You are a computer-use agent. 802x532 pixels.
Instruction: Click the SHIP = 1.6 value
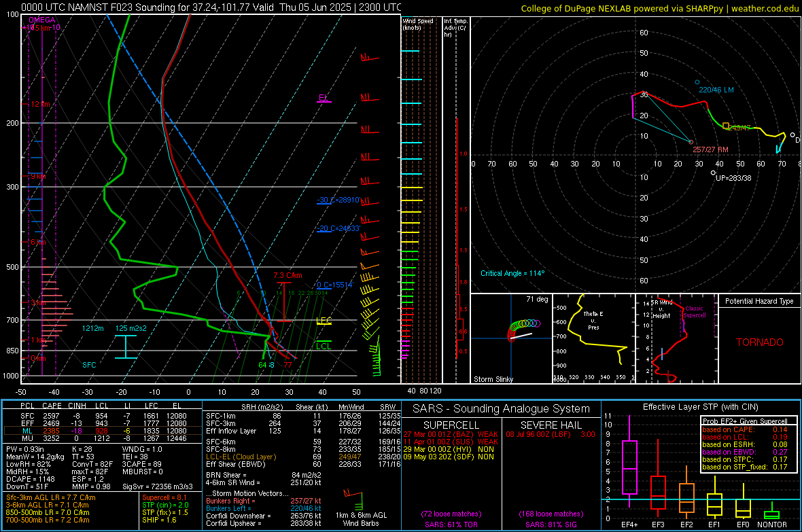159,520
